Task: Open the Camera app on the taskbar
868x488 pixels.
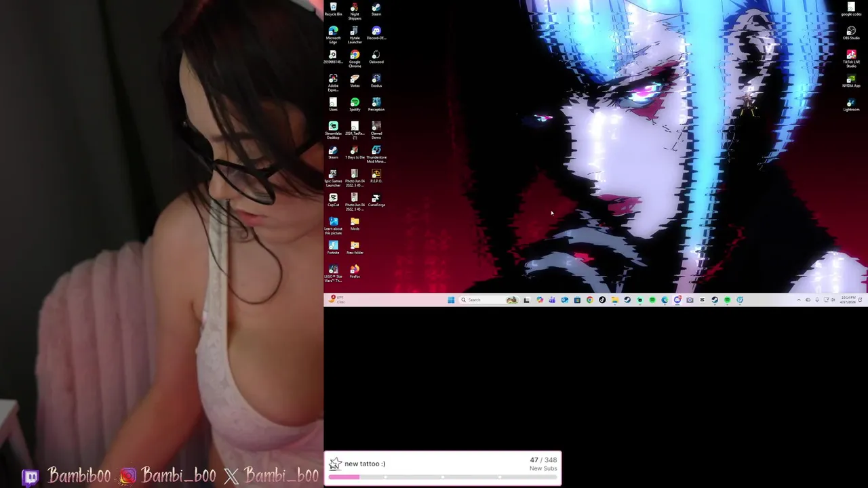Action: pyautogui.click(x=690, y=300)
